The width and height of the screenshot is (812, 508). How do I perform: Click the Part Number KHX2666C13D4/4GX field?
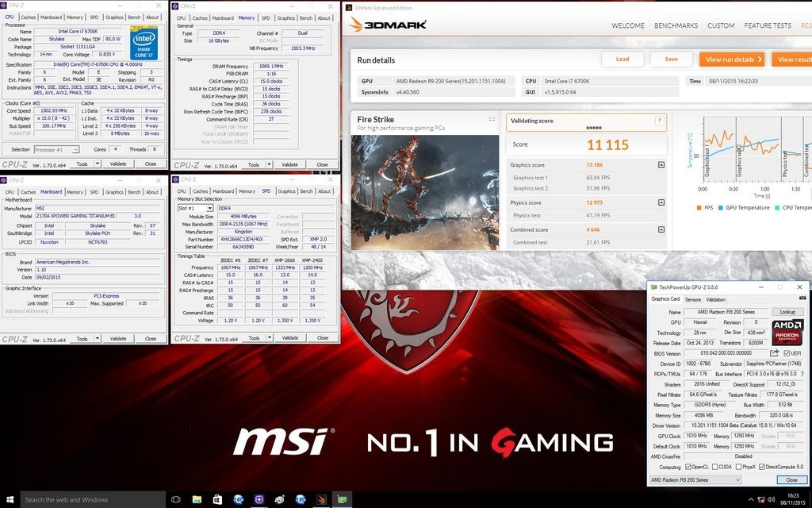click(x=244, y=240)
